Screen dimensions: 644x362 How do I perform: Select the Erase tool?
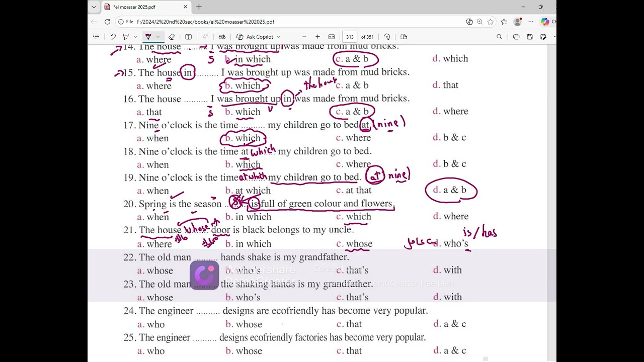coord(172,37)
